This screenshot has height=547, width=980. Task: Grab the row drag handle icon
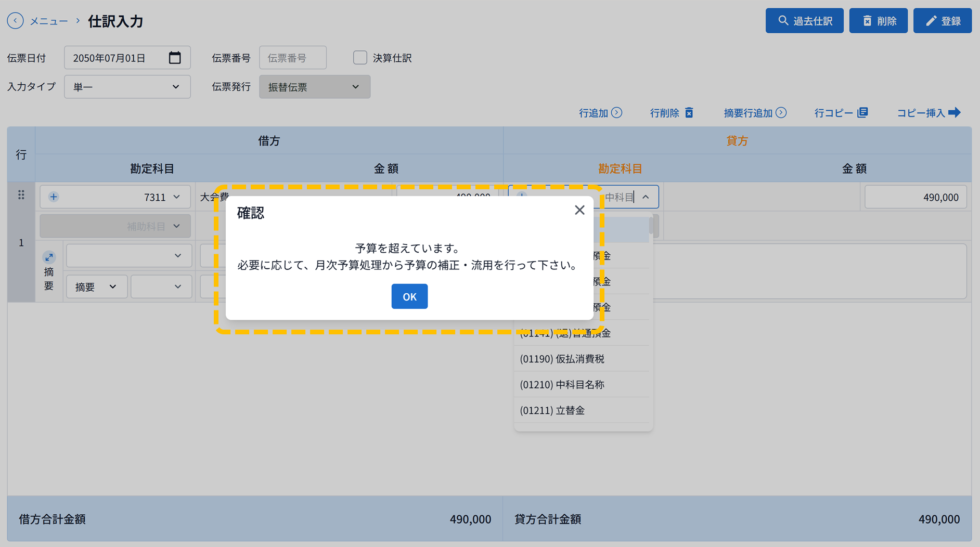[21, 195]
